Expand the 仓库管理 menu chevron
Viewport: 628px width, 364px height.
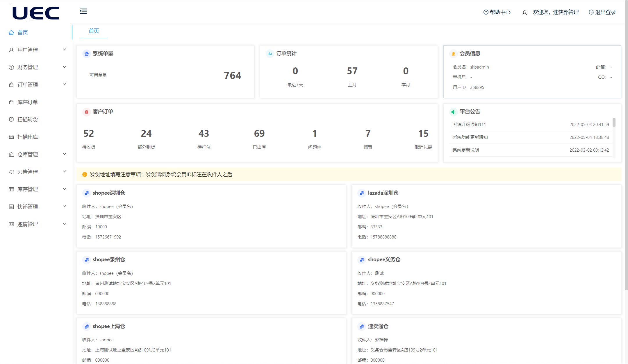click(65, 154)
